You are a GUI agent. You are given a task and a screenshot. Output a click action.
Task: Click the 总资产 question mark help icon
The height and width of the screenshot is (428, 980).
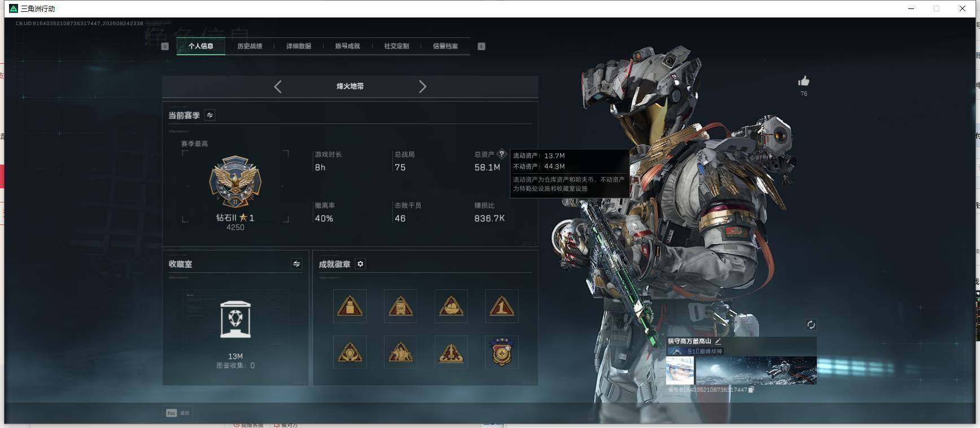click(501, 154)
